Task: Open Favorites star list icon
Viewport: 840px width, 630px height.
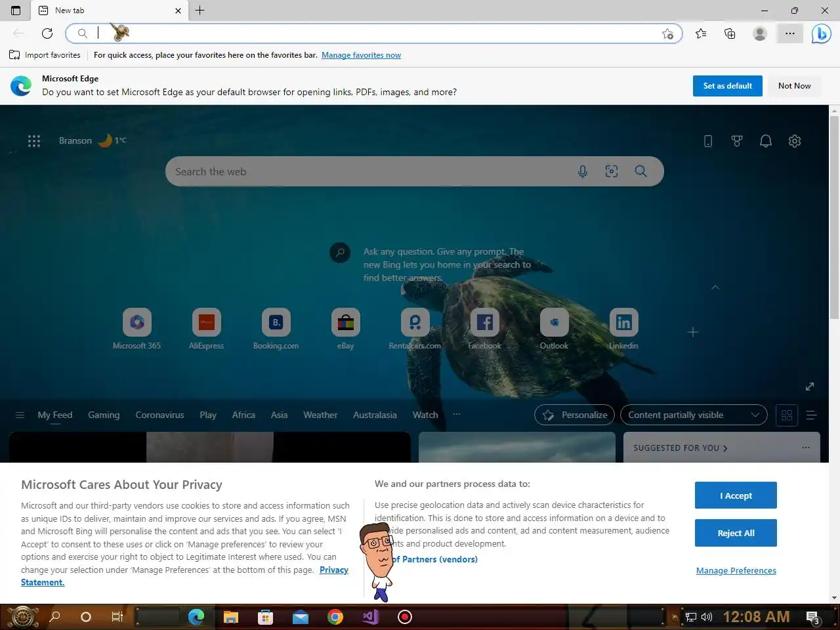Action: (701, 33)
